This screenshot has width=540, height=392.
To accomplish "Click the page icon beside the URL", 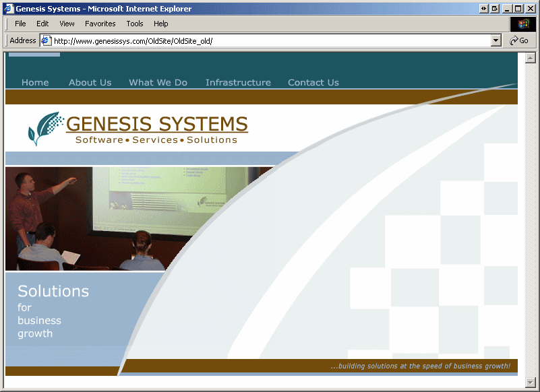I will [46, 41].
